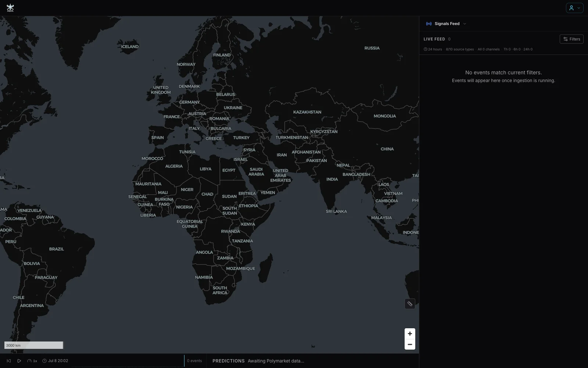Screen dimensions: 588x368
Task: Play the timeline
Action: pos(19,361)
